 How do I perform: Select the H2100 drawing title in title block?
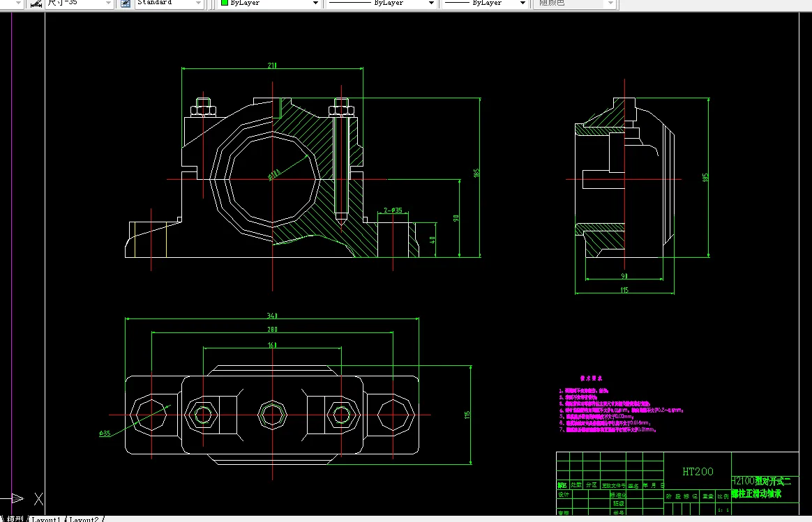761,487
